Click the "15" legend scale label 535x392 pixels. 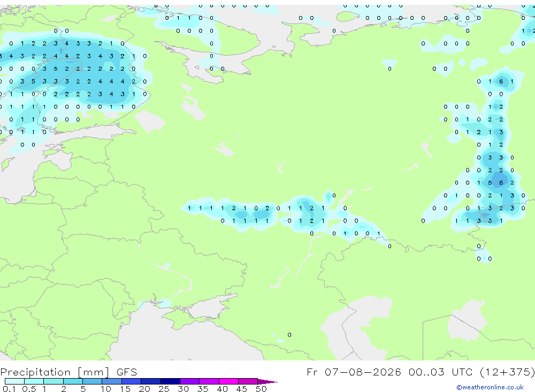pyautogui.click(x=125, y=389)
